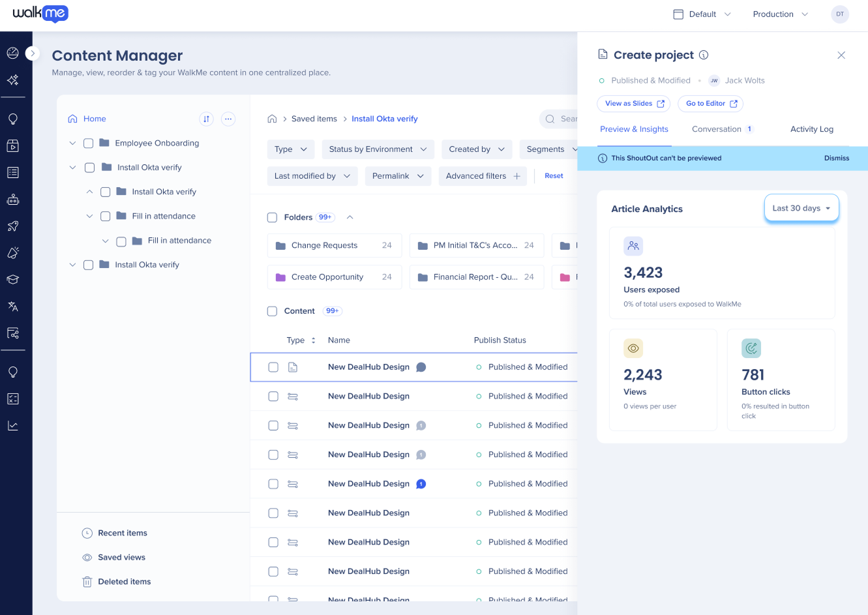Viewport: 868px width, 615px height.
Task: Open the rocket icon in left sidebar
Action: tap(12, 226)
